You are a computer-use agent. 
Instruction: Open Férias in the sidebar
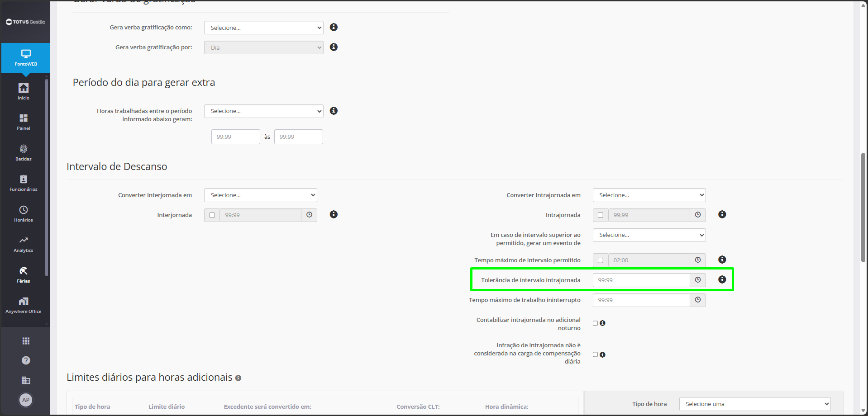(x=24, y=274)
